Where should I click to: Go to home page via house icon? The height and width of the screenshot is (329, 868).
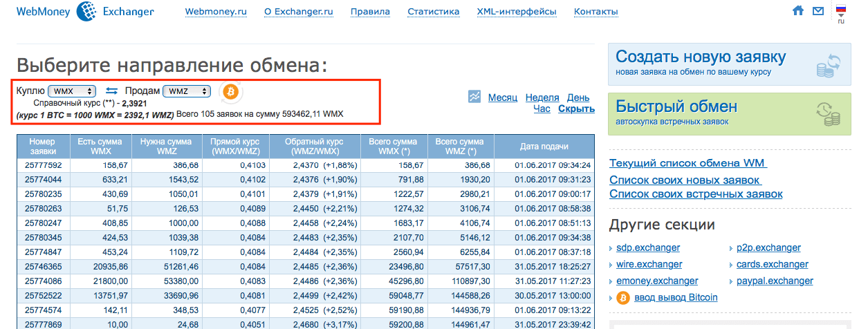click(x=799, y=11)
